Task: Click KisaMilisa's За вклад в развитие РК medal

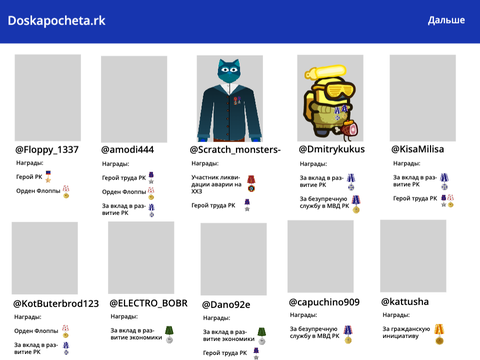Action: click(x=444, y=181)
